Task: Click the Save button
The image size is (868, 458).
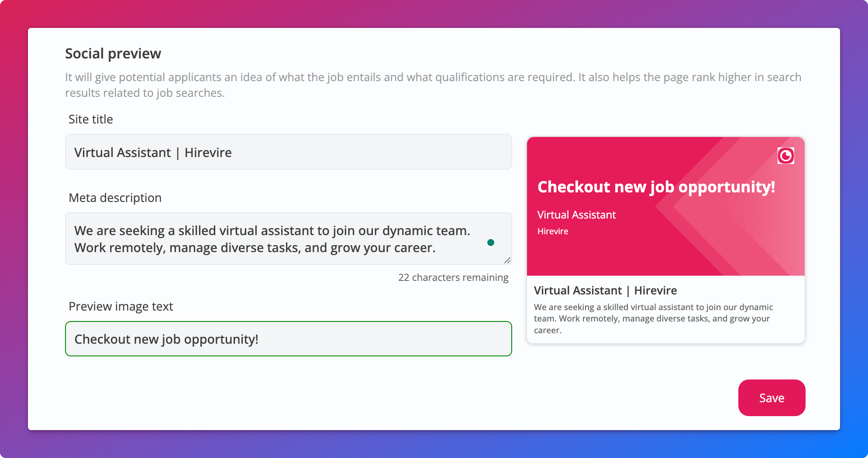Action: [x=772, y=398]
